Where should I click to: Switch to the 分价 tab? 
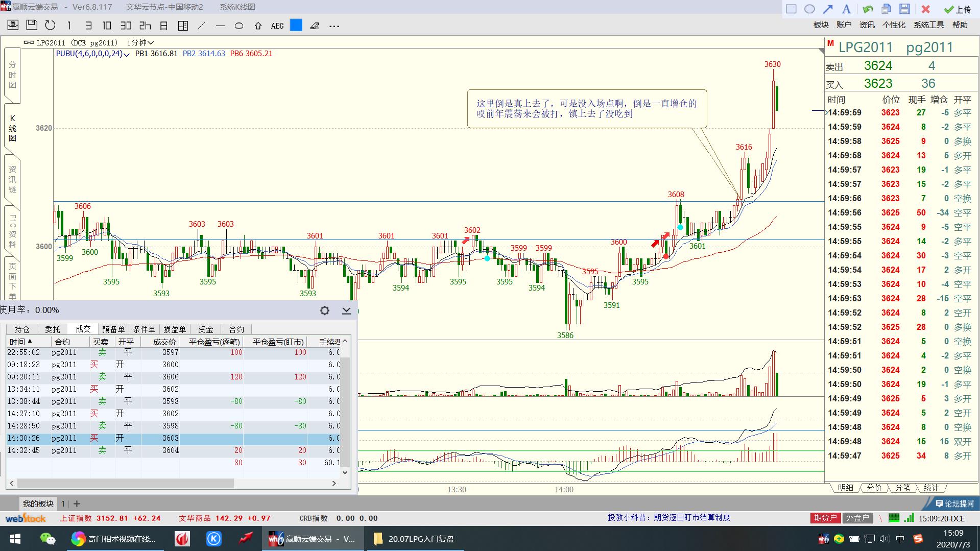coord(874,488)
